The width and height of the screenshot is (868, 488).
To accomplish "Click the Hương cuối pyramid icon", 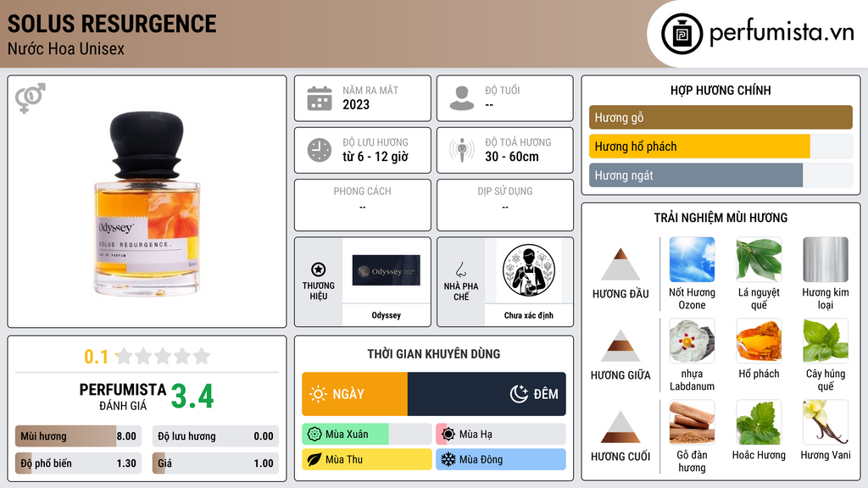I will click(620, 427).
